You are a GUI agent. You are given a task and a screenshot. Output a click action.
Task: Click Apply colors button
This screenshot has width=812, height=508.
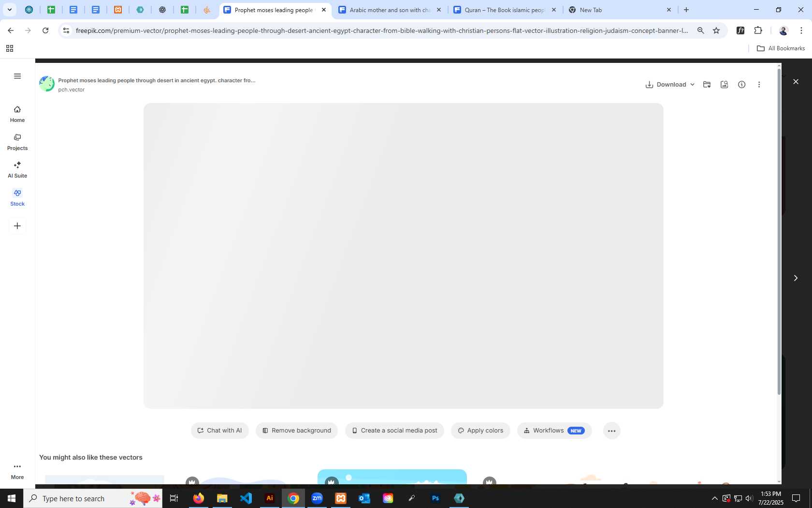click(x=480, y=431)
